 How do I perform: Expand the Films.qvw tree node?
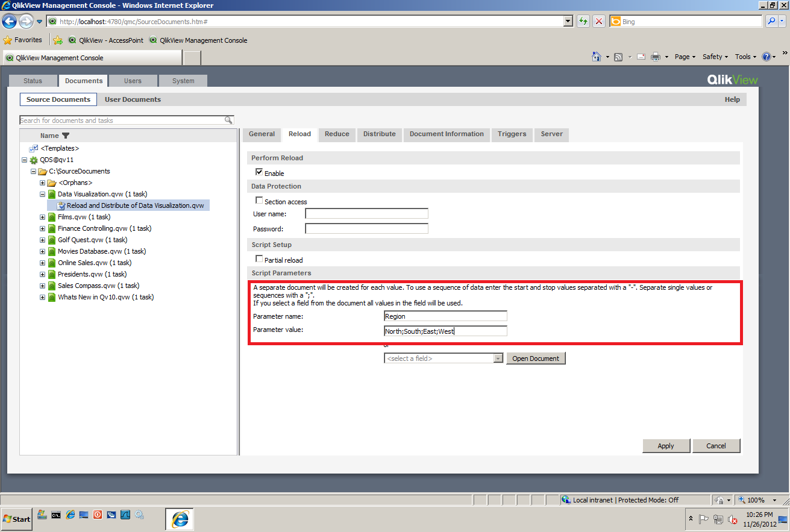42,217
